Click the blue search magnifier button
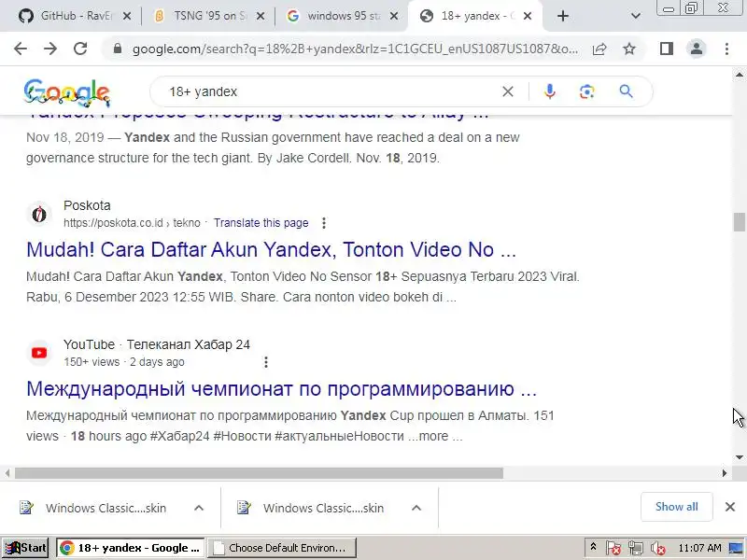The image size is (747, 560). 626,91
